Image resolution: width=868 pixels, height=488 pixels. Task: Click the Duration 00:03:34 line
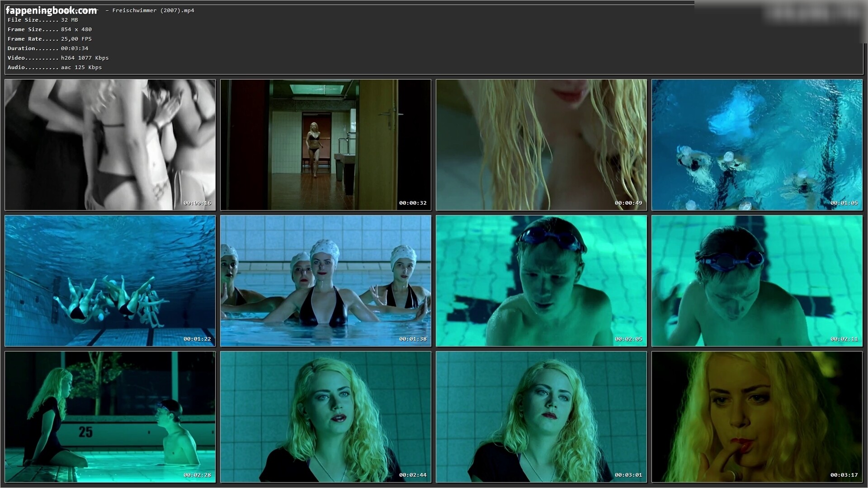[x=48, y=48]
